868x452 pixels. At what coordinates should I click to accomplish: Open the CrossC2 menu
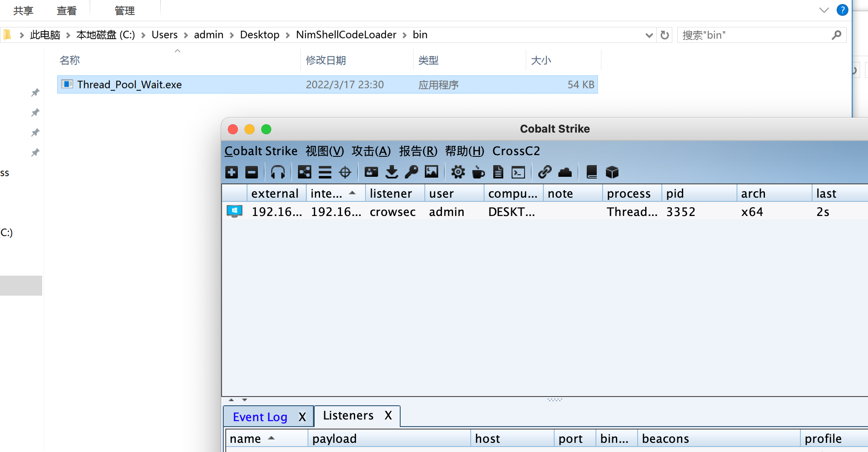[x=516, y=151]
